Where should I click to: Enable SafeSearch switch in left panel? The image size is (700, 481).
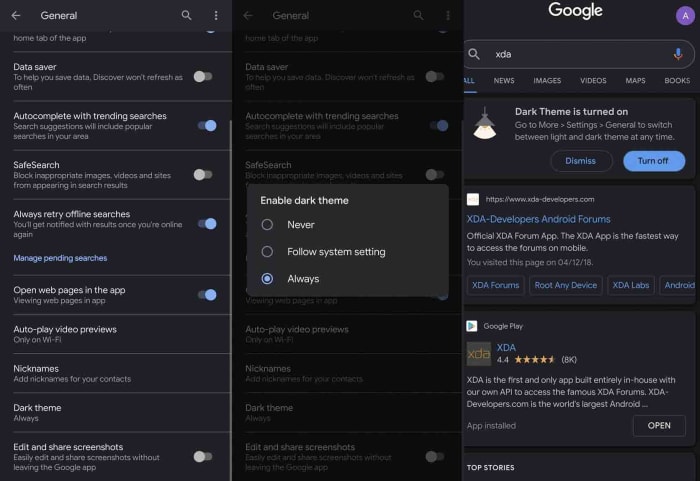(203, 175)
